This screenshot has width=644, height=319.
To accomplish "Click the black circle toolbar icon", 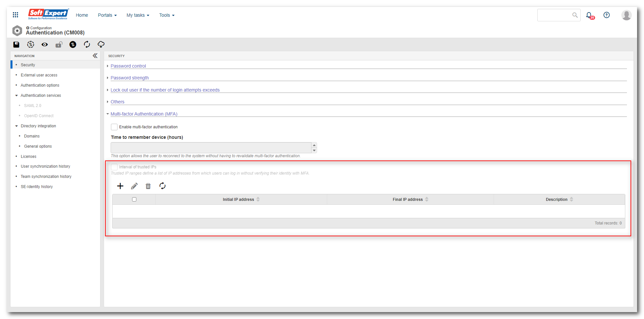I will click(x=73, y=44).
